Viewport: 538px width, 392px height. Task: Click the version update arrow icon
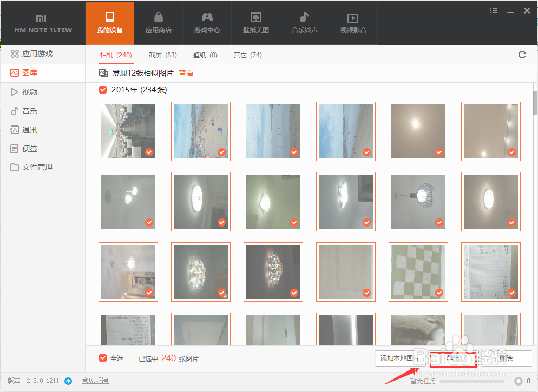[68, 381]
